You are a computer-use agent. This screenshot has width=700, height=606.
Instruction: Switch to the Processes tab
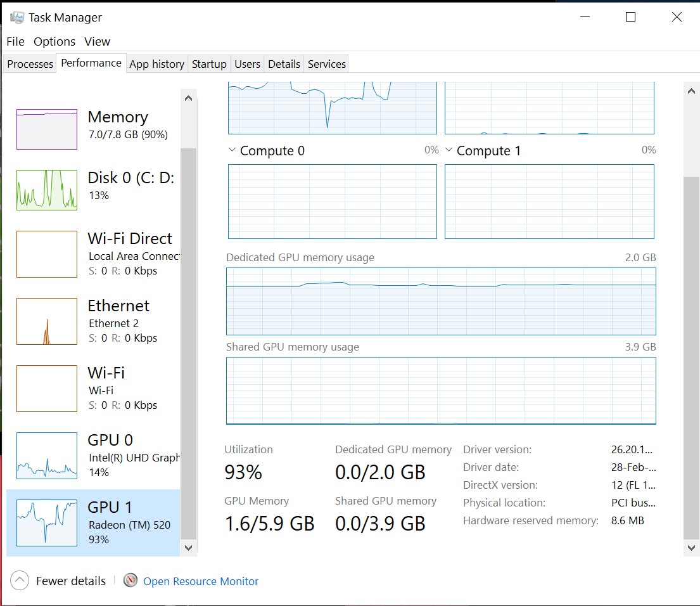(x=29, y=63)
